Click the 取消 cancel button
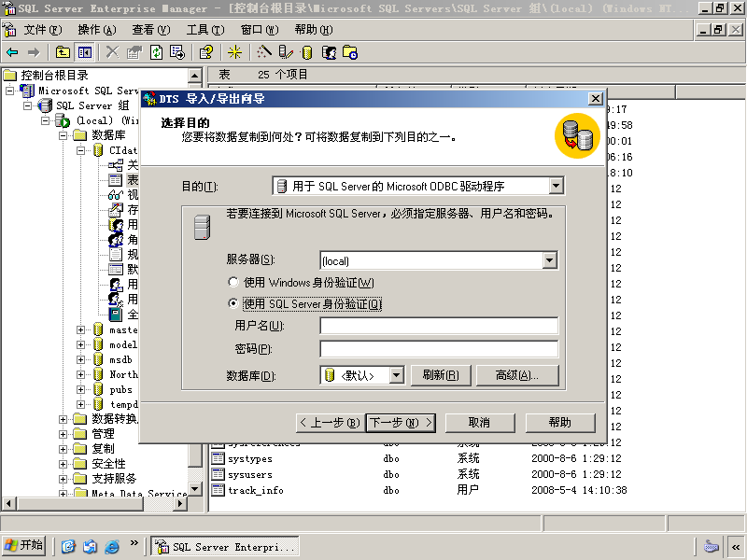 point(480,423)
